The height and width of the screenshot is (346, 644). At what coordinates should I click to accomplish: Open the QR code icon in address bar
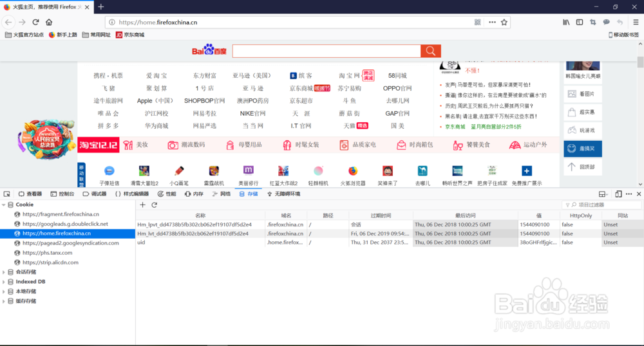click(x=477, y=22)
